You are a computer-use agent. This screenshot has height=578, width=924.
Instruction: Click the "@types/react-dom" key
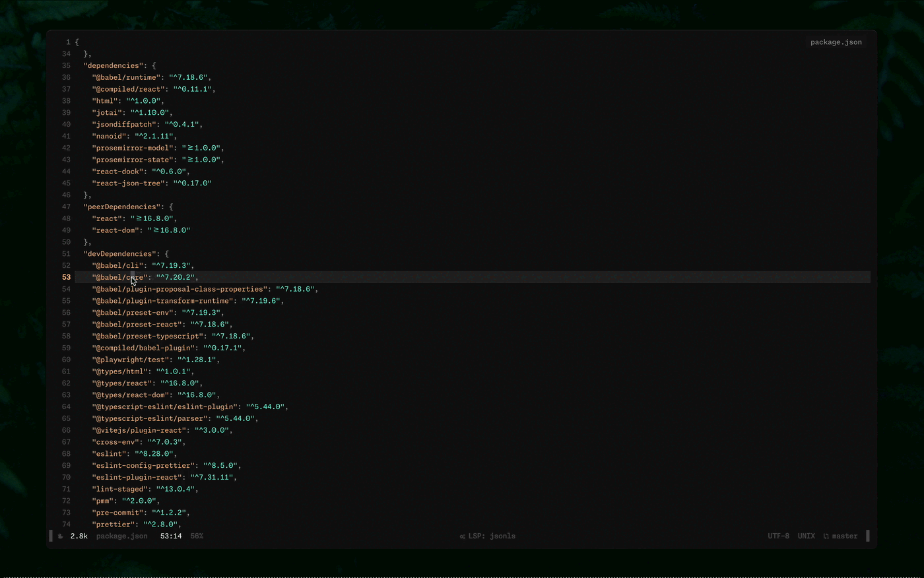pyautogui.click(x=131, y=395)
